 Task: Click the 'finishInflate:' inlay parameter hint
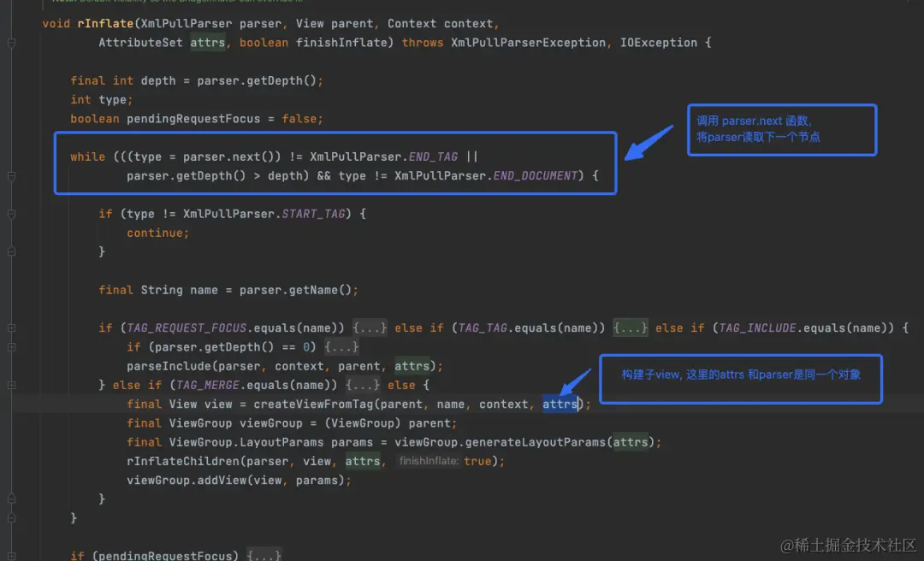pos(429,461)
